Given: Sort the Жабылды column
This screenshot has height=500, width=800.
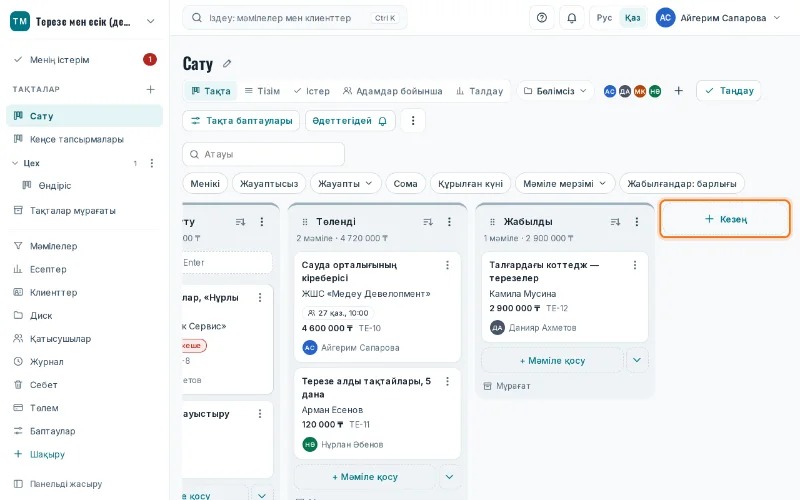Looking at the screenshot, I should (615, 222).
